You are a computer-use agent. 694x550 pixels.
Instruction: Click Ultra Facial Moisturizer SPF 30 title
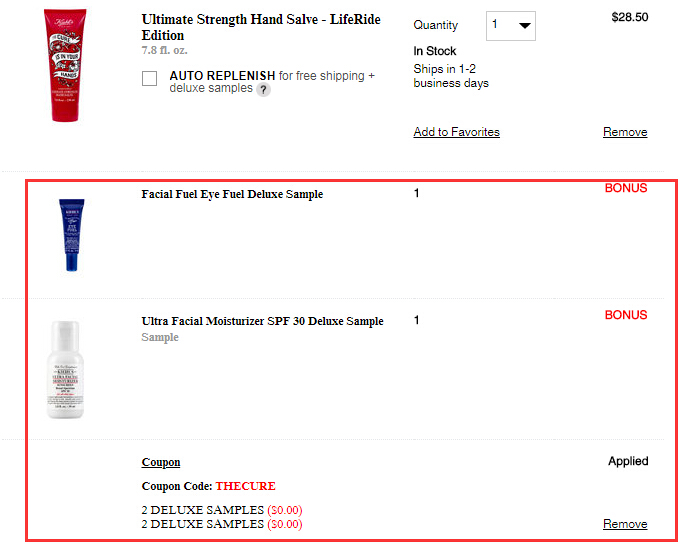click(262, 321)
